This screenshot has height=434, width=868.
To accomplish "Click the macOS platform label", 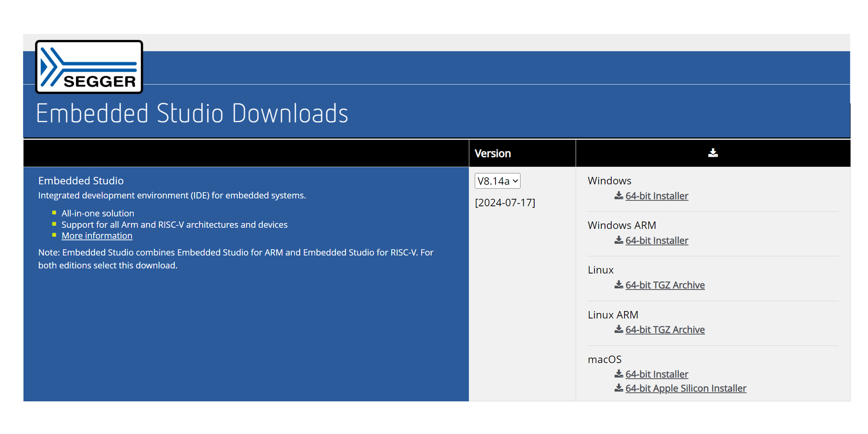I will pyautogui.click(x=604, y=359).
